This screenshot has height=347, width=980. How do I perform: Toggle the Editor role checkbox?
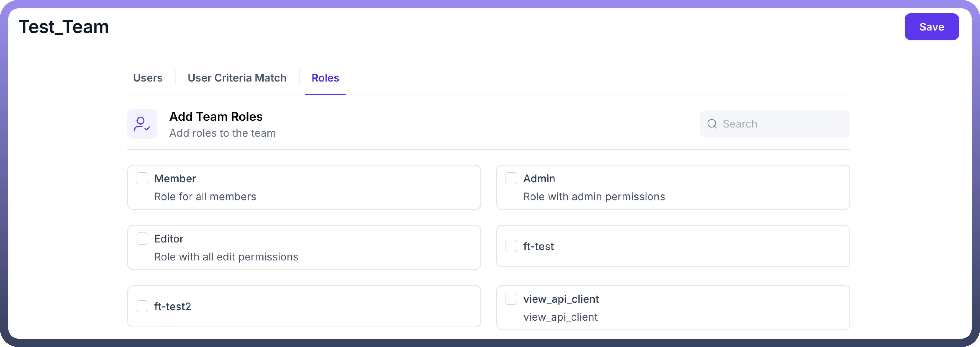tap(142, 239)
